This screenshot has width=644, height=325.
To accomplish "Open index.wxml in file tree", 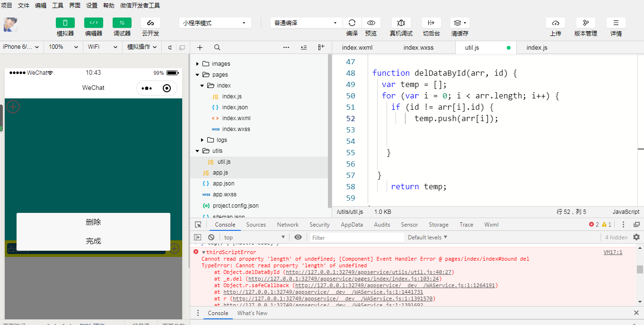I will tap(236, 118).
